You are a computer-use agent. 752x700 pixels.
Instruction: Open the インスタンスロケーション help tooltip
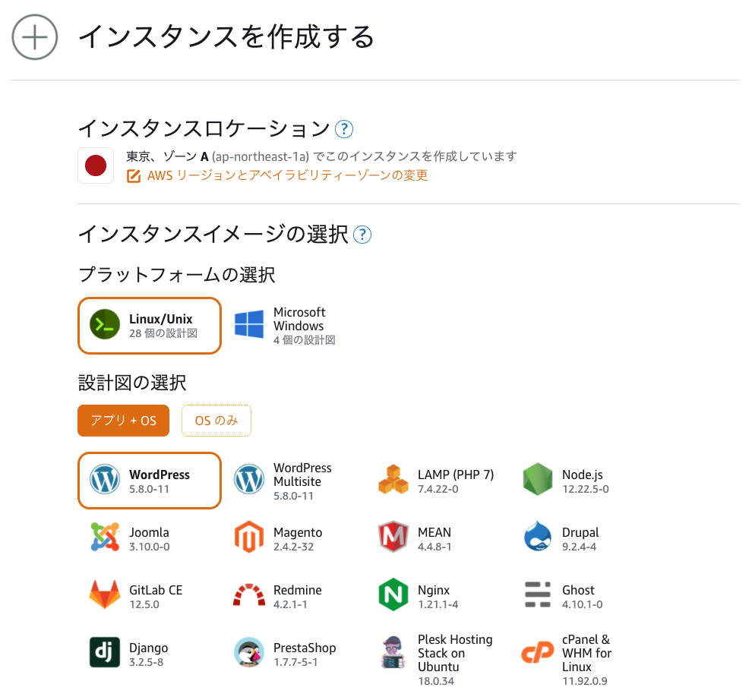click(x=343, y=129)
